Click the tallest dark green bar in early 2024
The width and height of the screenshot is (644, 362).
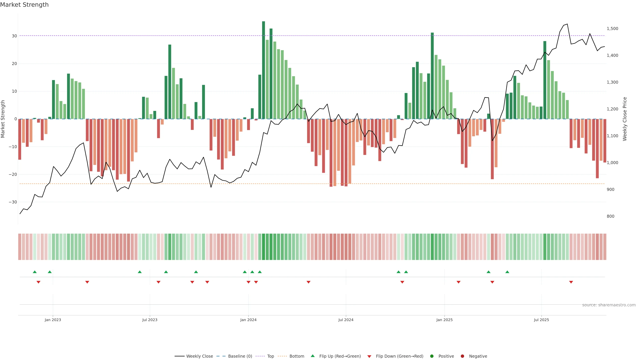pyautogui.click(x=263, y=70)
